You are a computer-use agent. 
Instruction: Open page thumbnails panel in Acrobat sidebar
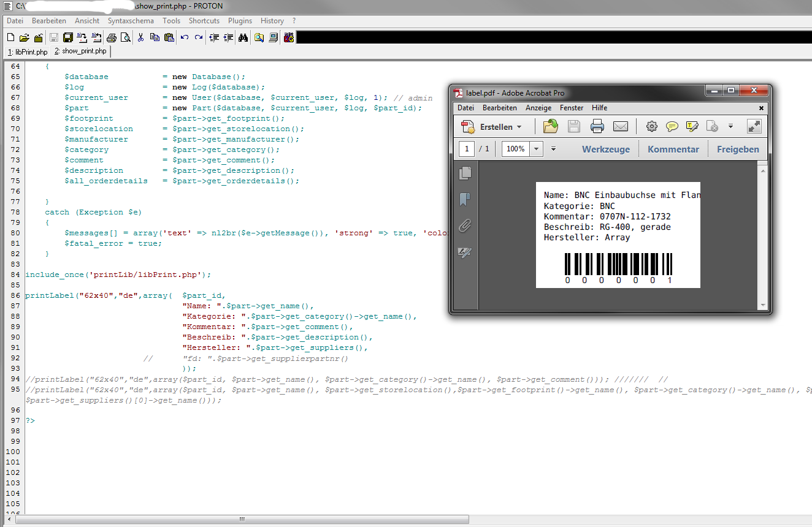(x=465, y=173)
